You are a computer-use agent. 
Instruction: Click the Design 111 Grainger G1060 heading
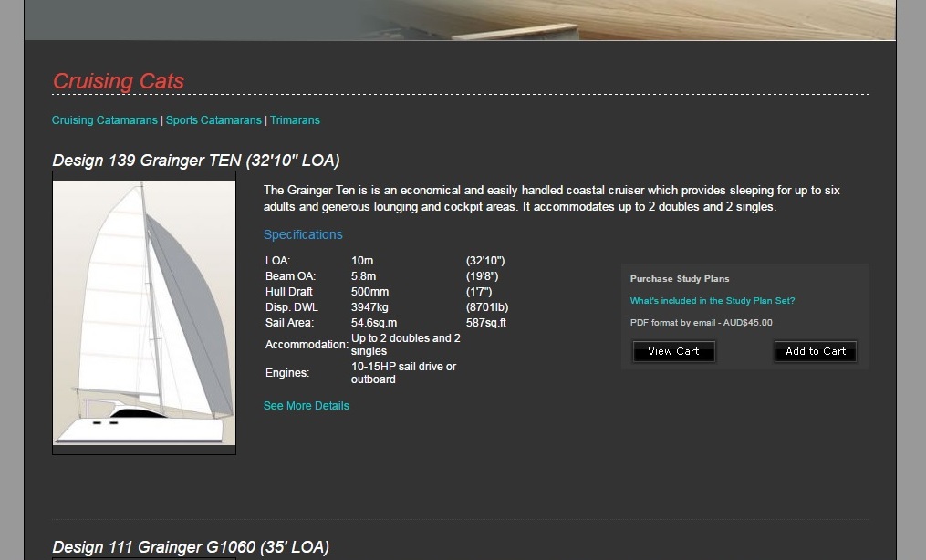(x=190, y=547)
